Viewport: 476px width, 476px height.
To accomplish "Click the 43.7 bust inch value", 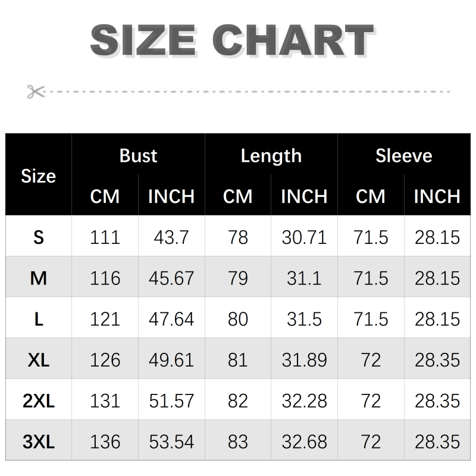I will tap(171, 237).
